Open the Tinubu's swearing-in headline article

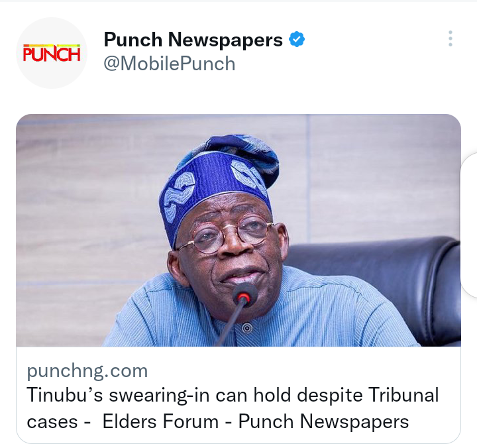click(233, 408)
